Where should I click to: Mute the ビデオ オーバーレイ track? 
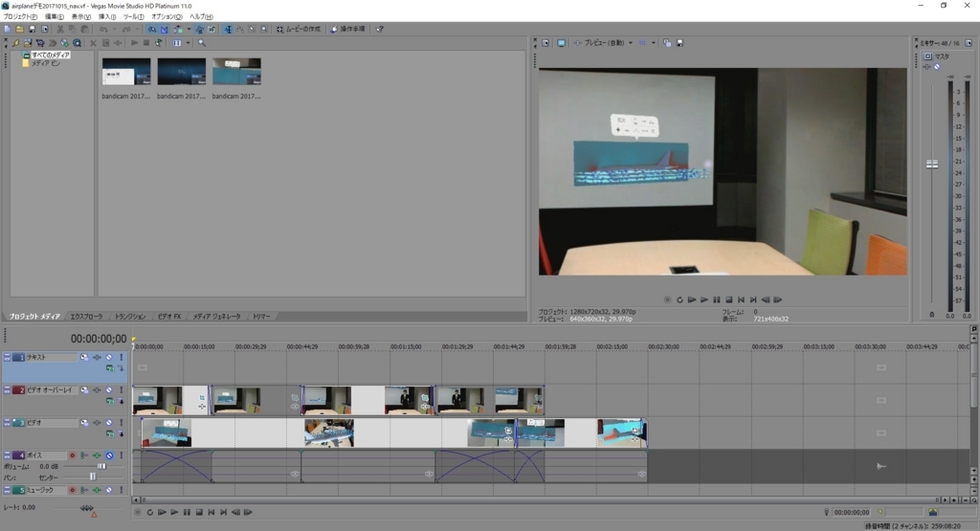point(109,389)
